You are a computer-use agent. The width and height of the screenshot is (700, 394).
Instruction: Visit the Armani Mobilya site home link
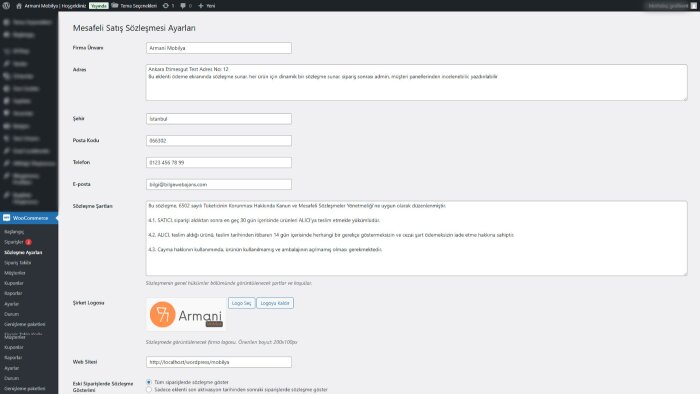click(x=51, y=6)
